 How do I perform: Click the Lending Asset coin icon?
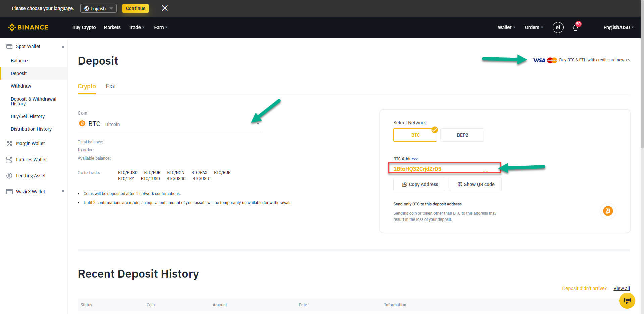pyautogui.click(x=9, y=176)
